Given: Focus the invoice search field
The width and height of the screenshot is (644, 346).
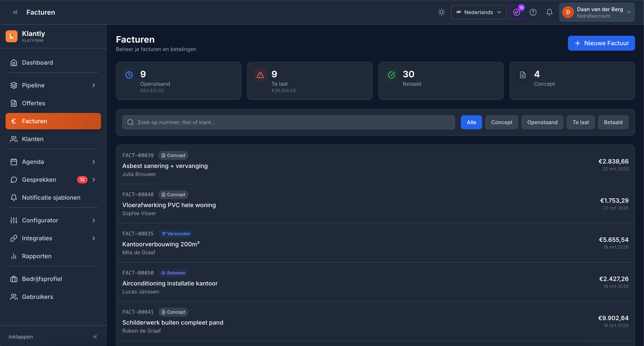Looking at the screenshot, I should pos(288,122).
